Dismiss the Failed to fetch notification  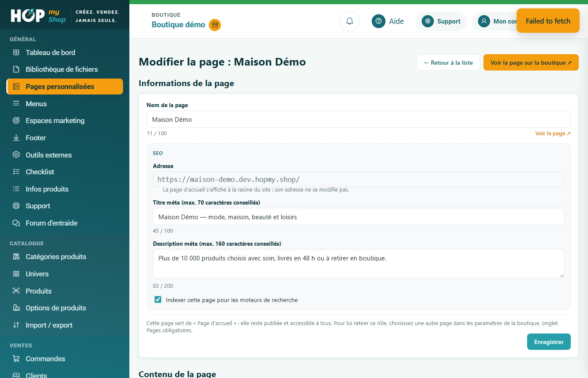pyautogui.click(x=548, y=21)
